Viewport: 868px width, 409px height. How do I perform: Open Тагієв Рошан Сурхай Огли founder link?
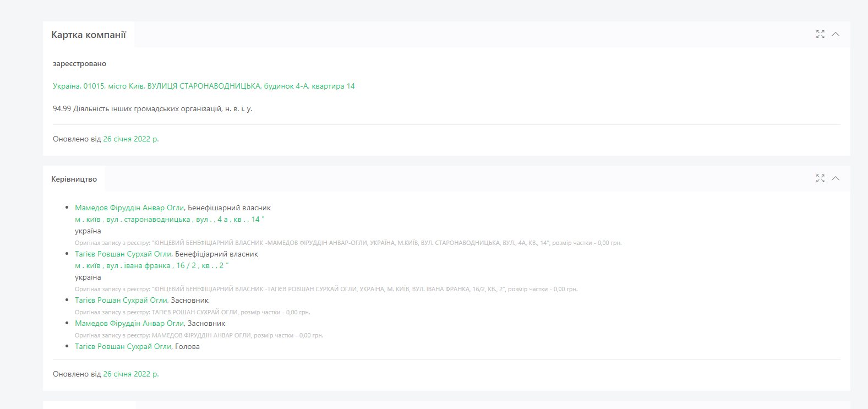pos(121,300)
